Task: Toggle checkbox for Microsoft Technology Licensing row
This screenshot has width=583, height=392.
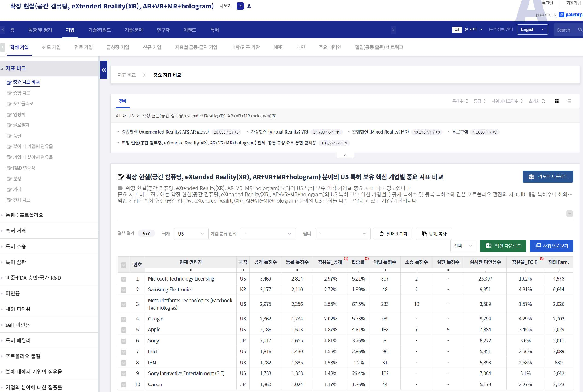Action: 124,279
